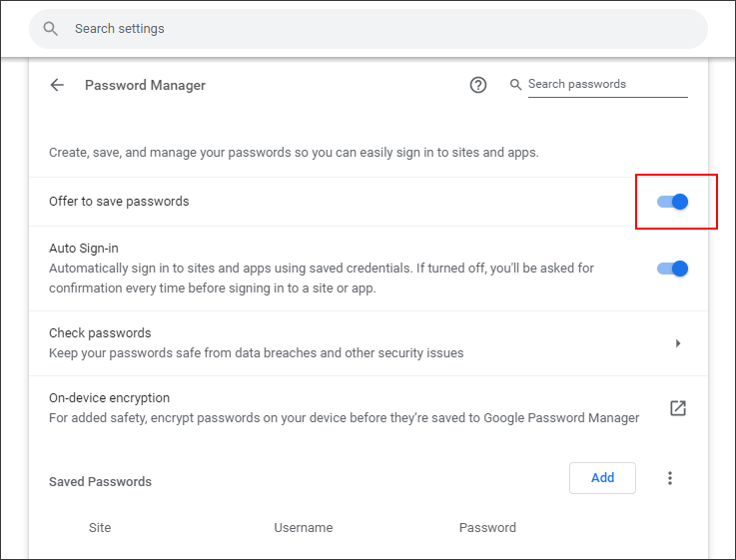Image resolution: width=736 pixels, height=560 pixels.
Task: Disable the Offer to save passwords toggle
Action: point(672,202)
